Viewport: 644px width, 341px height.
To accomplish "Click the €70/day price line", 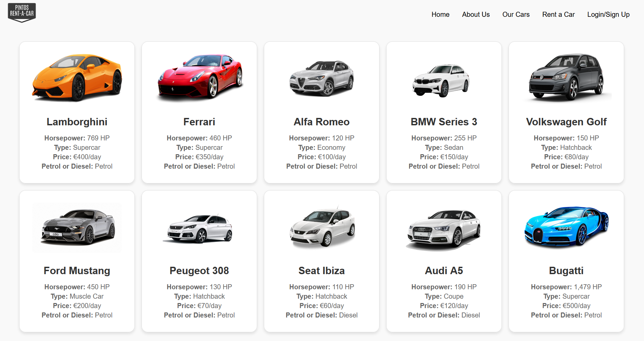I will 199,306.
